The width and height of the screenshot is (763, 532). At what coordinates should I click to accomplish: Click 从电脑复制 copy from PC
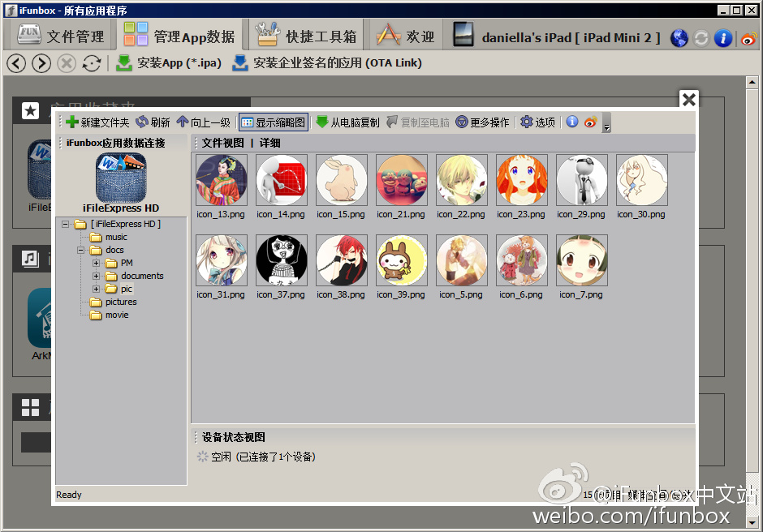(347, 122)
